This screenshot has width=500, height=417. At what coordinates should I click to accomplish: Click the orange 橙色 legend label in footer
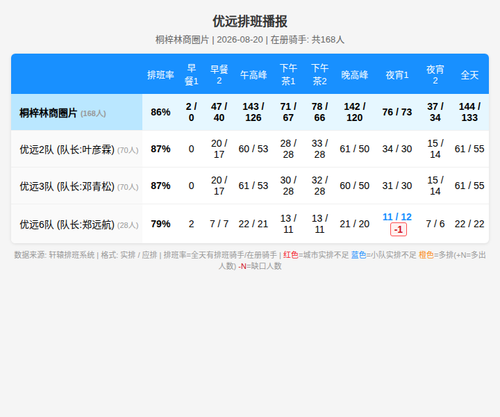click(x=426, y=255)
